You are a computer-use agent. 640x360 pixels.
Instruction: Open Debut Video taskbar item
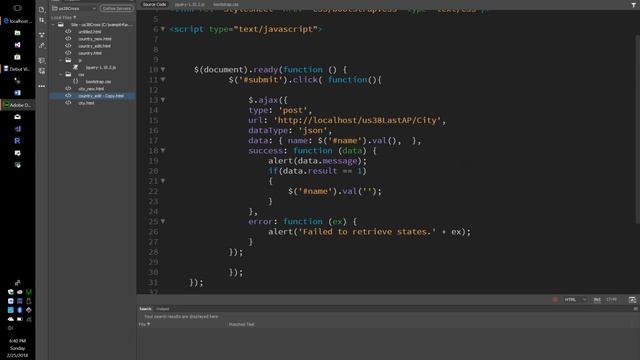(x=18, y=69)
